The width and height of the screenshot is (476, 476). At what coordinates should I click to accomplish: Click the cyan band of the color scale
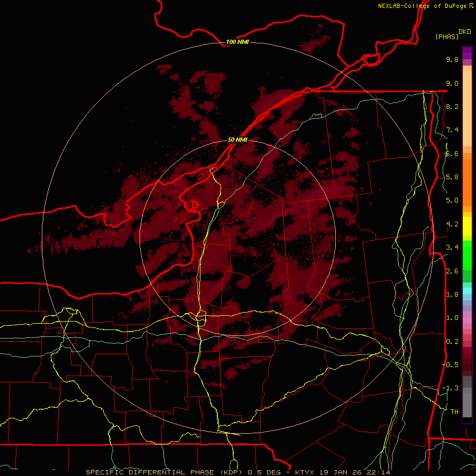[467, 290]
